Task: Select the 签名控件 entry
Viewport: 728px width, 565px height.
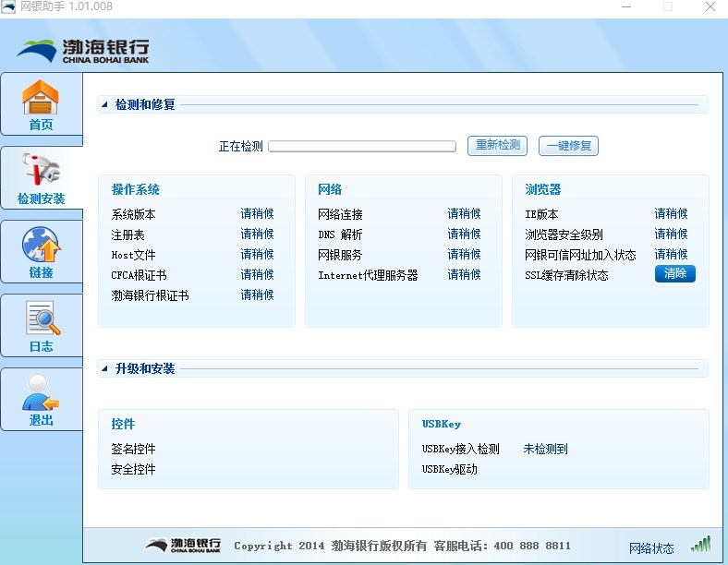Action: [x=134, y=450]
